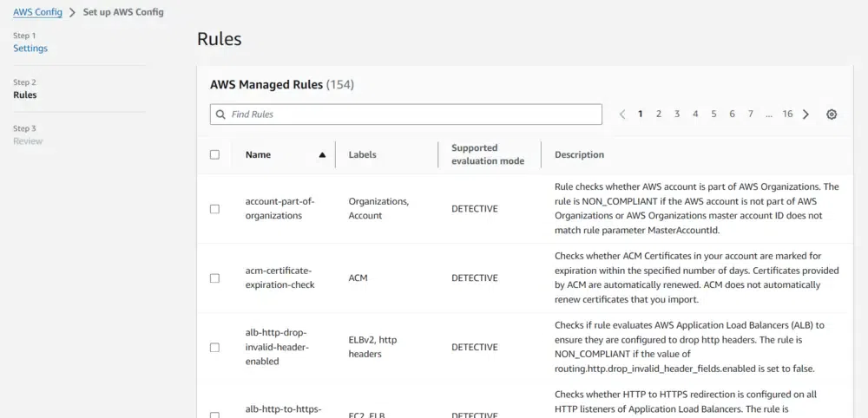
Task: Go to page 1 of rules
Action: pyautogui.click(x=641, y=114)
